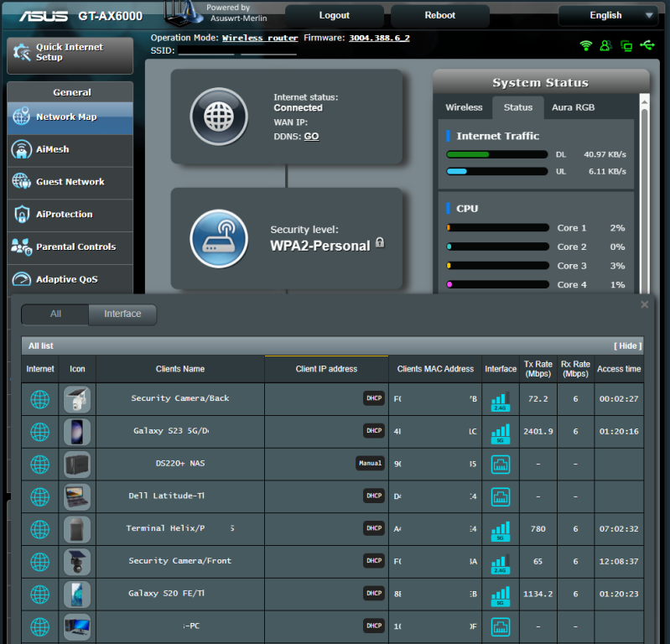Click the -PC desktop computer icon
This screenshot has height=644, width=670.
point(77,626)
